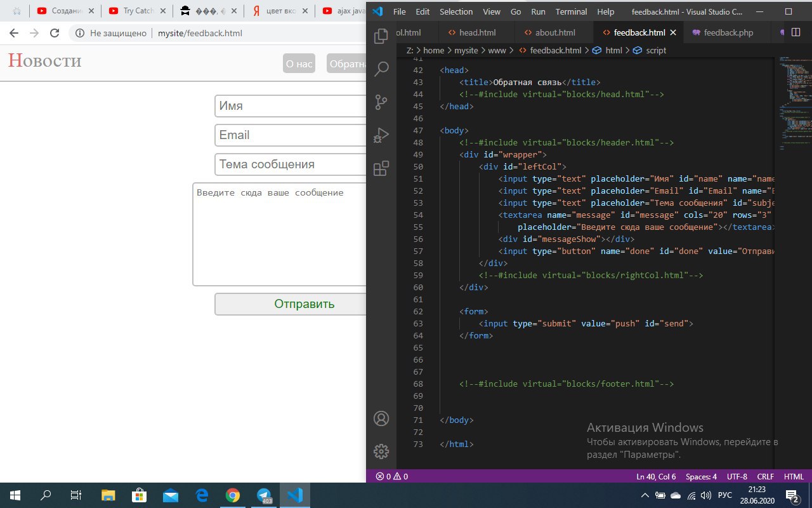Open Google Chrome from taskbar
812x508 pixels.
tap(233, 495)
